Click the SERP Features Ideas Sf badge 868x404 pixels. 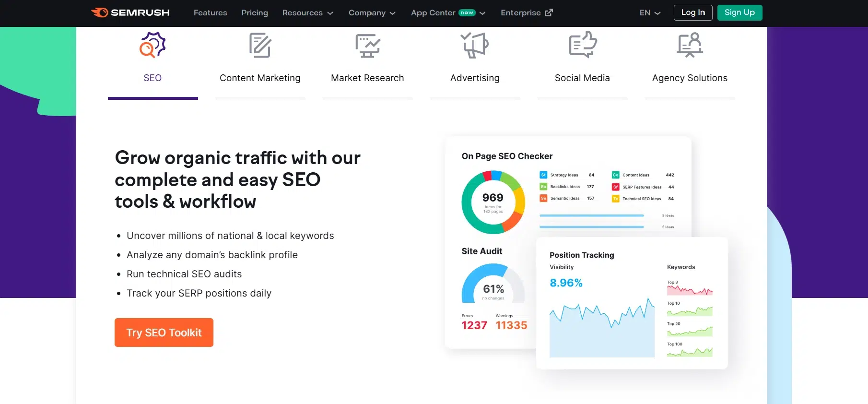pos(615,187)
